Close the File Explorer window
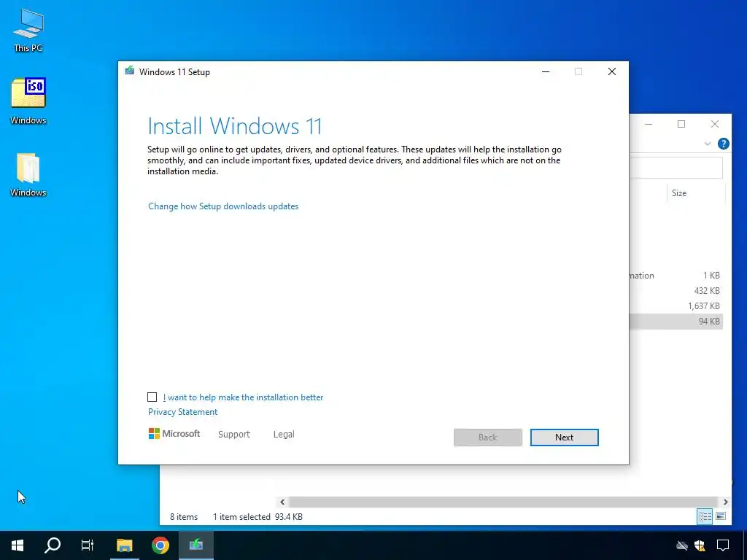The height and width of the screenshot is (560, 747). (715, 124)
